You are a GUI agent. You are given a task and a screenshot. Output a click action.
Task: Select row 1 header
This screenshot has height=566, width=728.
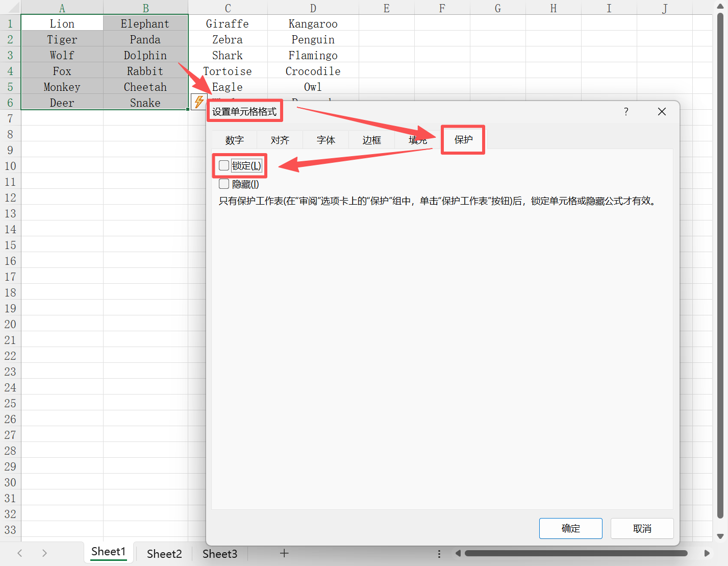tap(10, 23)
